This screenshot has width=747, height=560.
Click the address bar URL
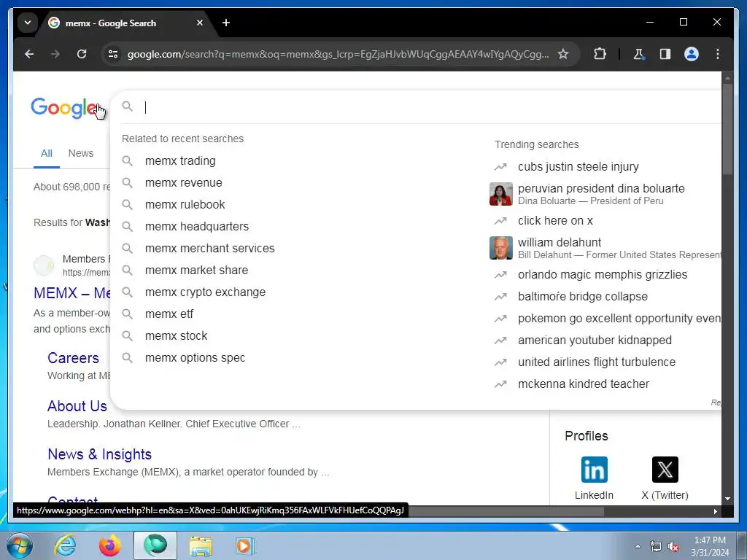pyautogui.click(x=338, y=54)
